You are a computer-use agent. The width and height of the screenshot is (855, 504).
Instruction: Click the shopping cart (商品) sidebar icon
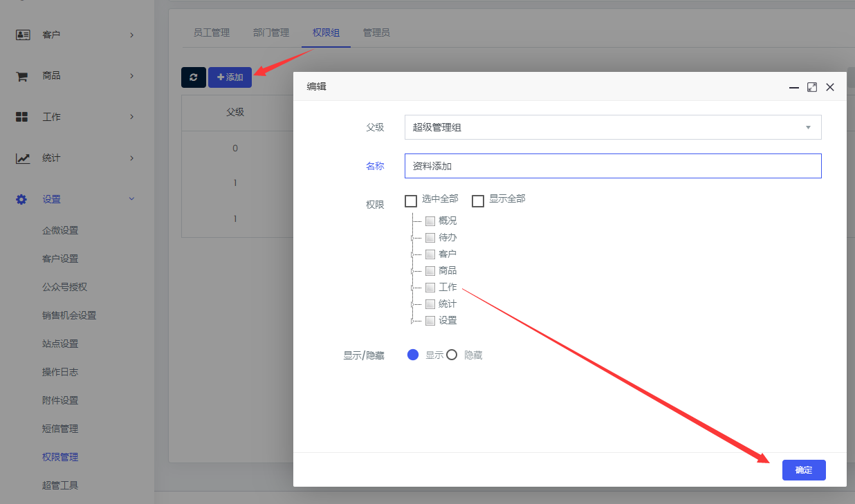click(21, 76)
